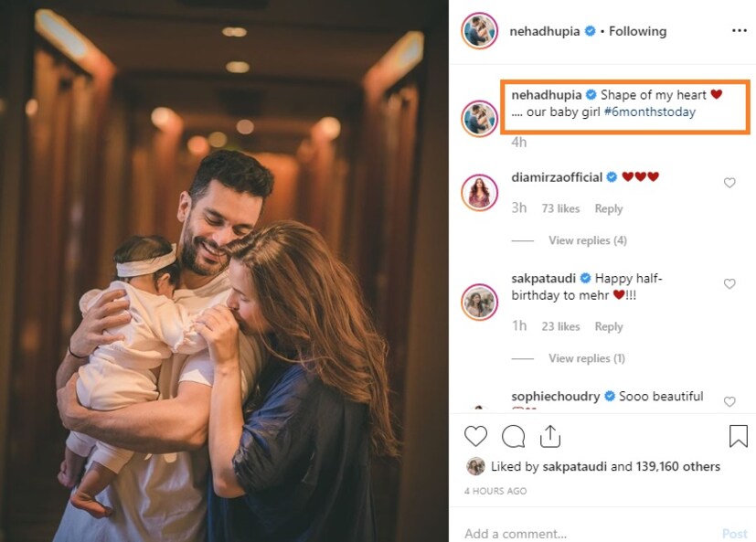Image resolution: width=756 pixels, height=542 pixels.
Task: Open nehadhupia's header profile picture
Action: tap(479, 31)
